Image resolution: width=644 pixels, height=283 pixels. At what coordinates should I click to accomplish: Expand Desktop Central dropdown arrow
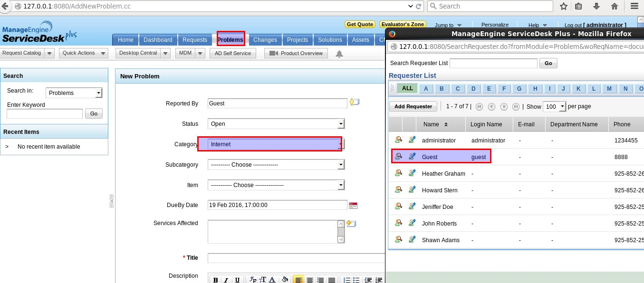165,53
